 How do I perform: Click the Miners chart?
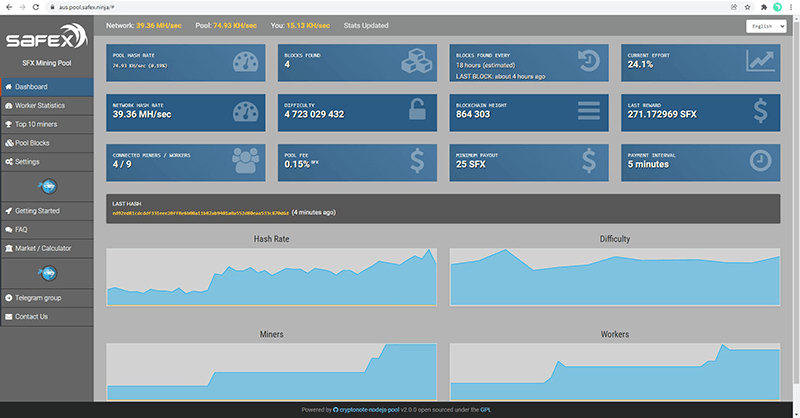click(x=271, y=372)
